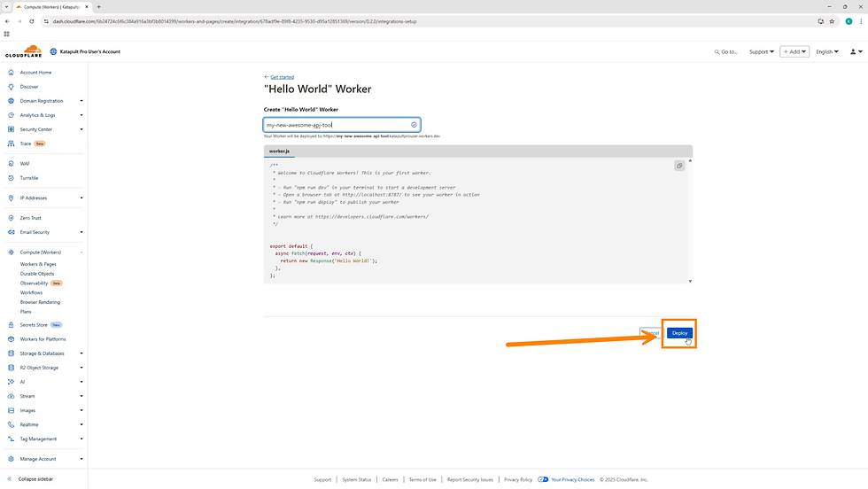Bookmark this page with the star icon
Viewport: 868px width, 489px height.
(x=832, y=21)
